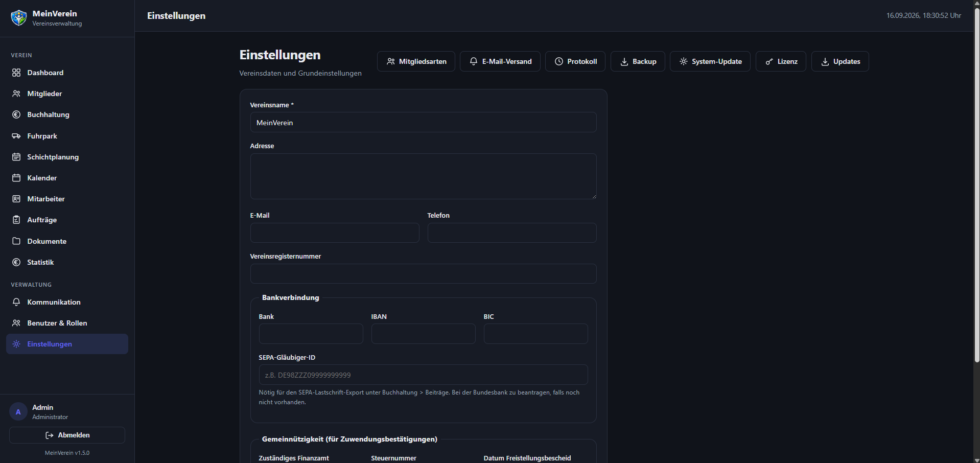The image size is (980, 463).
Task: Click the Adresse text area
Action: (423, 176)
